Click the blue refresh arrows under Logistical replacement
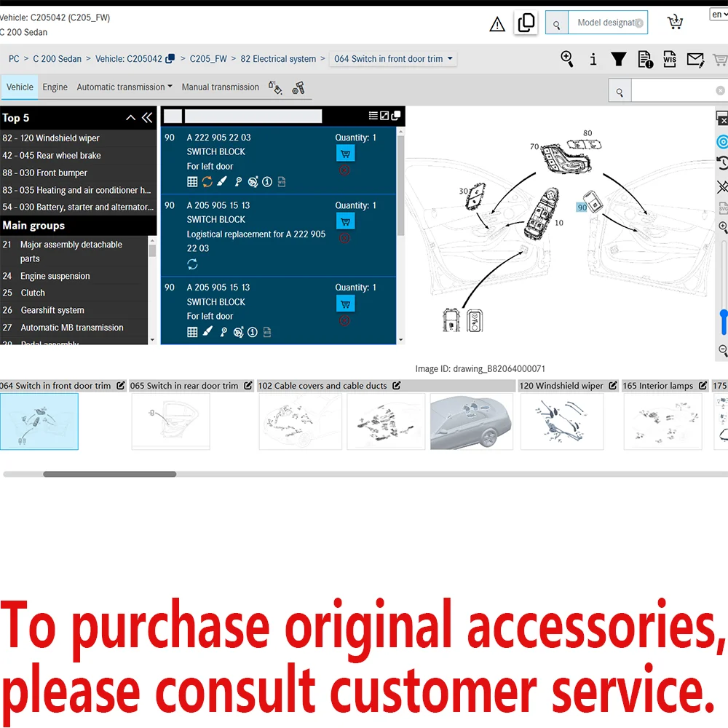728x728 pixels. point(192,264)
